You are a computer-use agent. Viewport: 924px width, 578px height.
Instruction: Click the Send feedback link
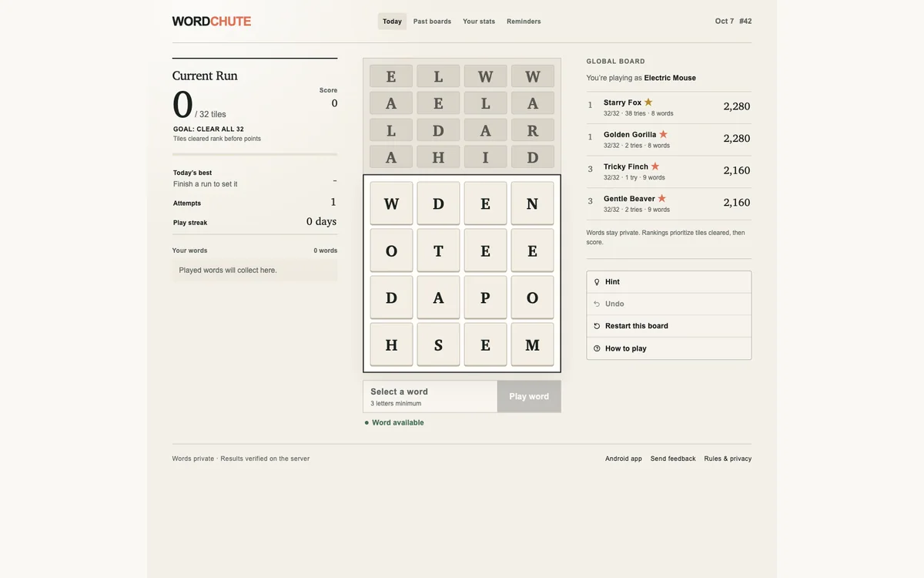[x=673, y=459]
